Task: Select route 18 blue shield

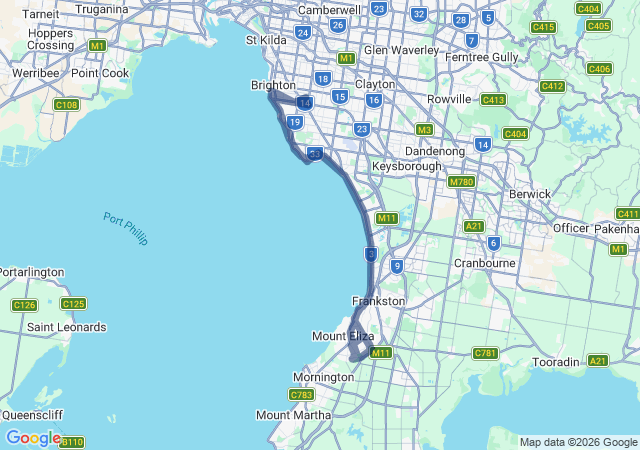Action: (x=323, y=79)
